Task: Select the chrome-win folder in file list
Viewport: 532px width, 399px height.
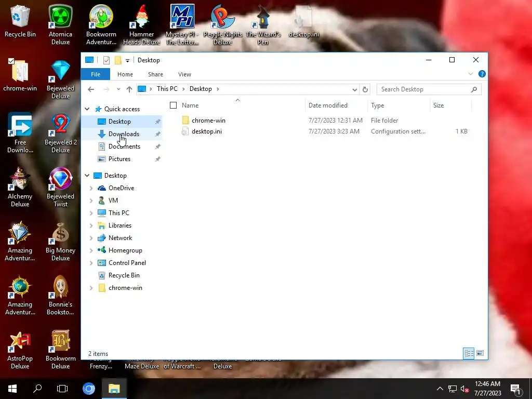Action: click(208, 121)
